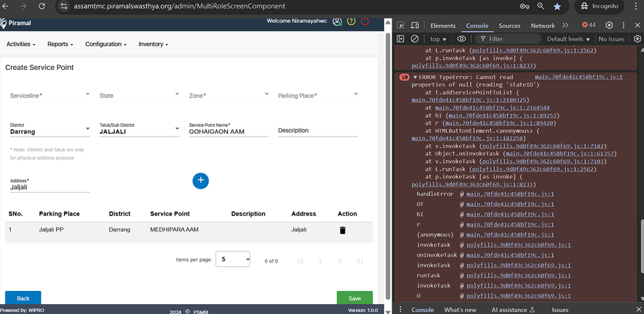Switch to Network tab
This screenshot has width=644, height=314.
coord(543,26)
